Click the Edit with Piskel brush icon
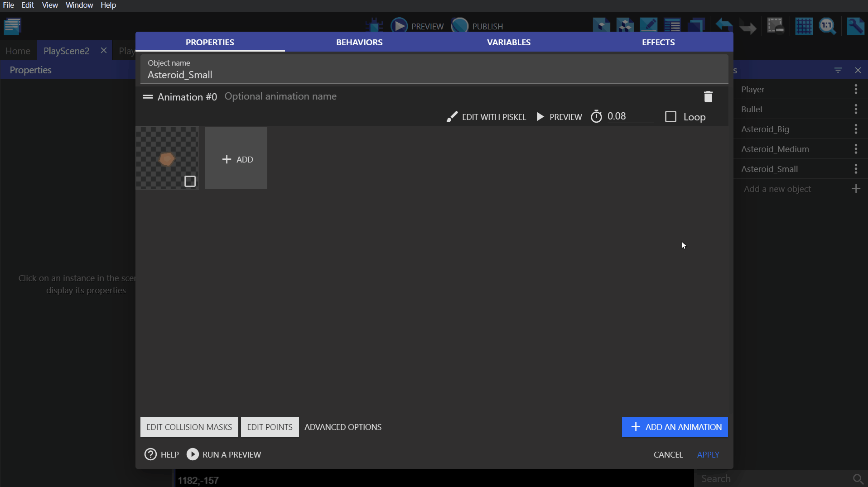The image size is (868, 487). click(452, 117)
